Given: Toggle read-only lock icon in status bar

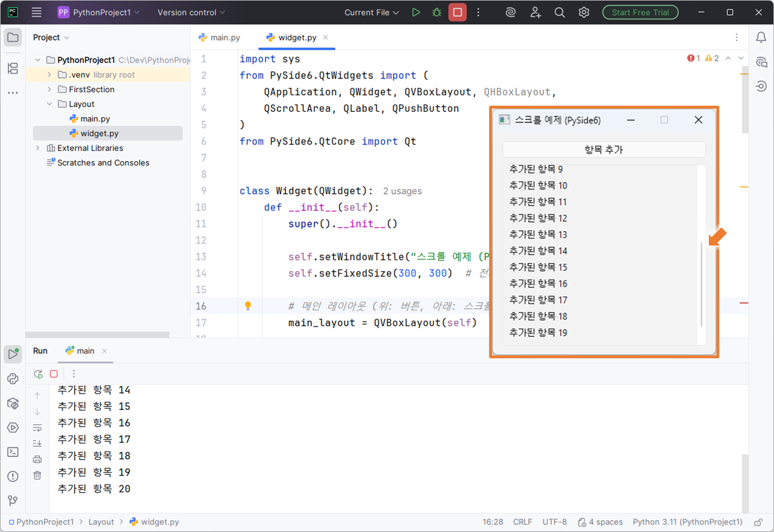Looking at the screenshot, I should [758, 522].
